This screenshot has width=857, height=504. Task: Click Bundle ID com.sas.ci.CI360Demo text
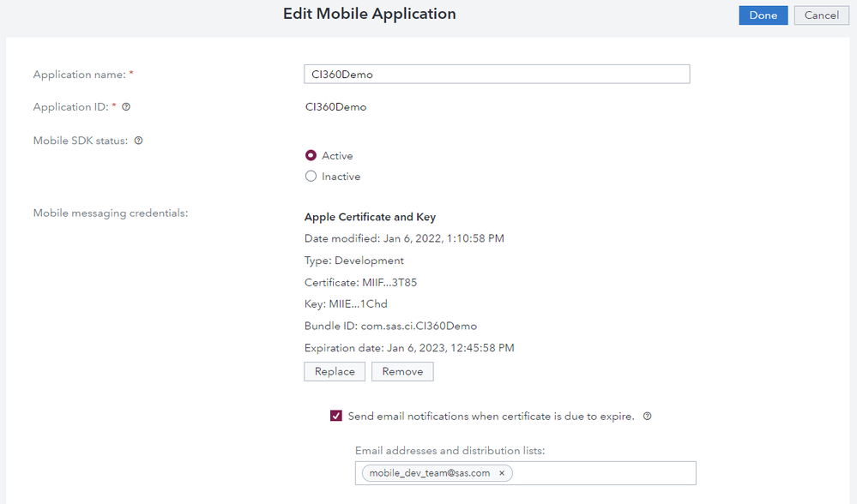(390, 326)
